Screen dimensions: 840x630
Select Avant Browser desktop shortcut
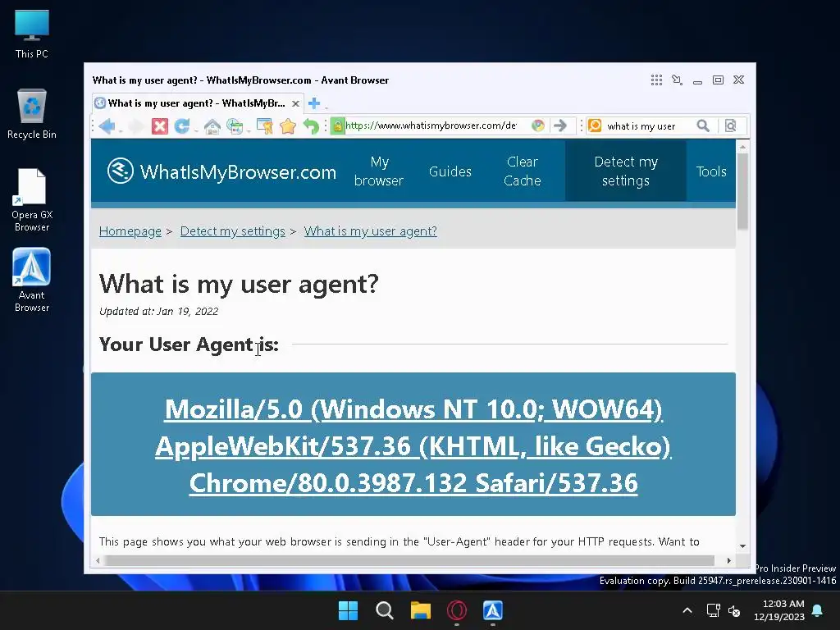[x=32, y=281]
